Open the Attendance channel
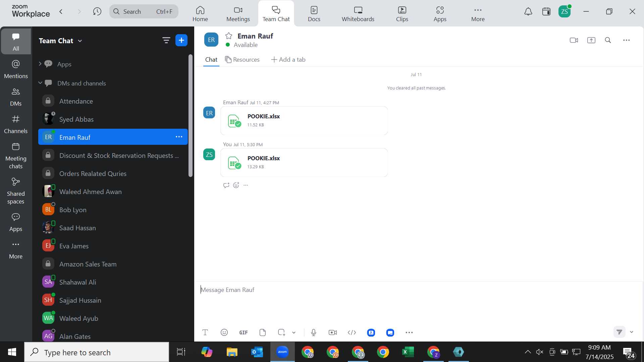Image resolution: width=644 pixels, height=362 pixels. 113,101
